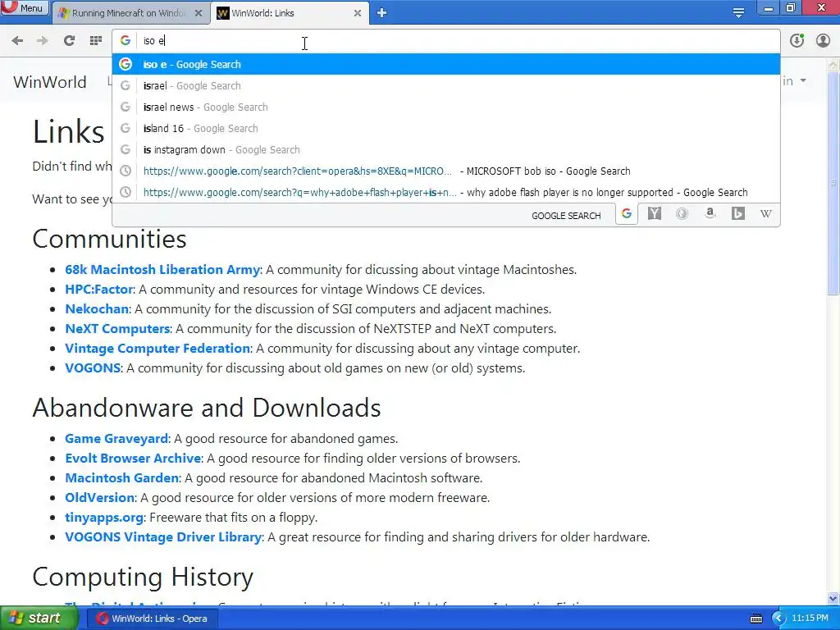Viewport: 840px width, 630px height.
Task: Open the Opera Menu button
Action: pos(24,7)
